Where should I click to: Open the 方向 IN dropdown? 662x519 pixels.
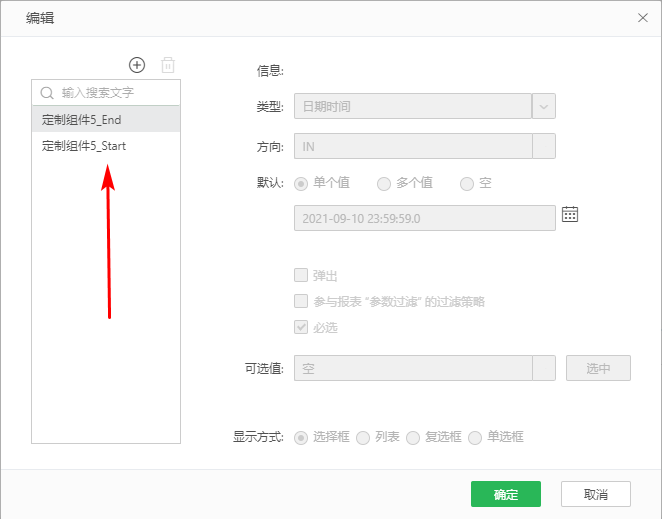(544, 146)
